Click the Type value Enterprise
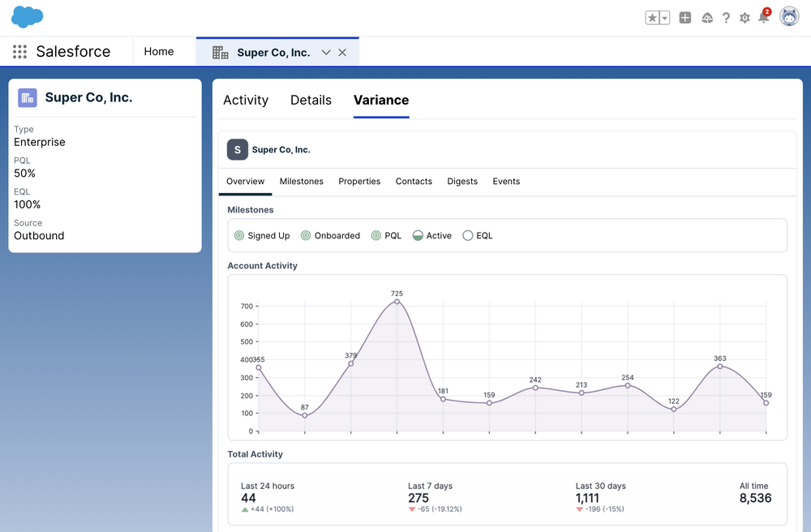The width and height of the screenshot is (811, 532). 39,142
